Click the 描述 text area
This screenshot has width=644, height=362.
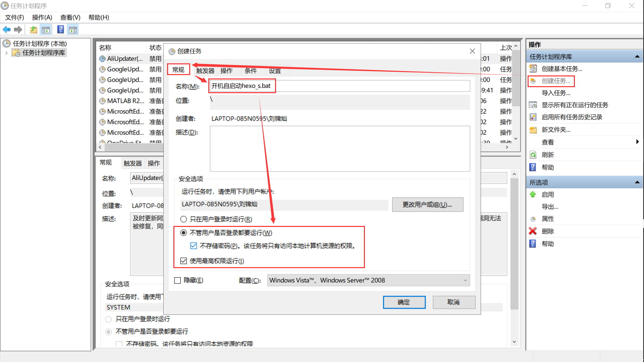[x=339, y=148]
